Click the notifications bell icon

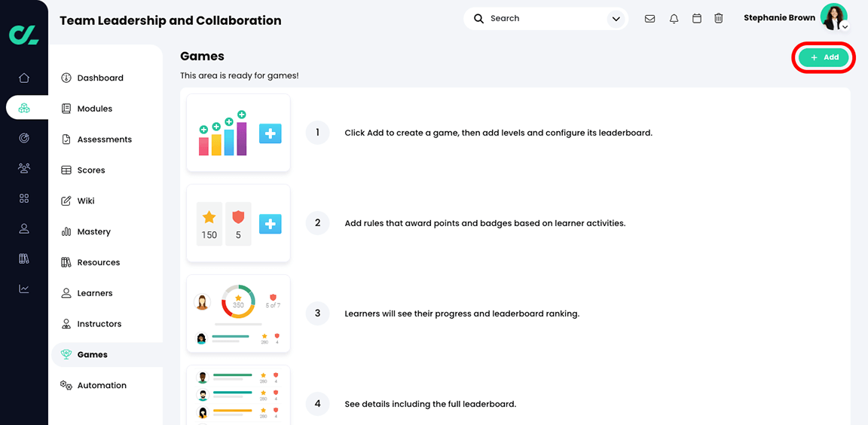(x=674, y=19)
